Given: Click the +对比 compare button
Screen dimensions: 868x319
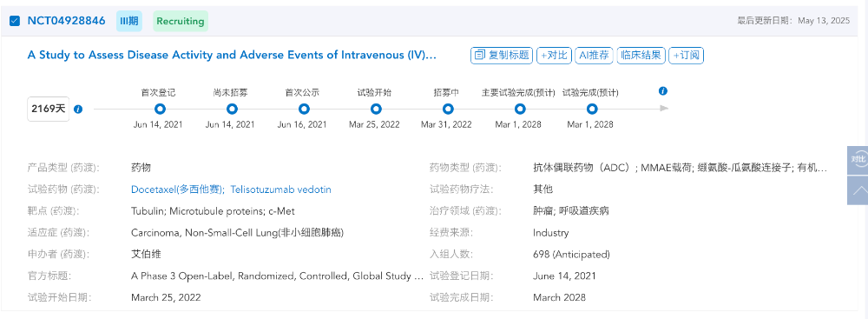Looking at the screenshot, I should click(x=554, y=55).
